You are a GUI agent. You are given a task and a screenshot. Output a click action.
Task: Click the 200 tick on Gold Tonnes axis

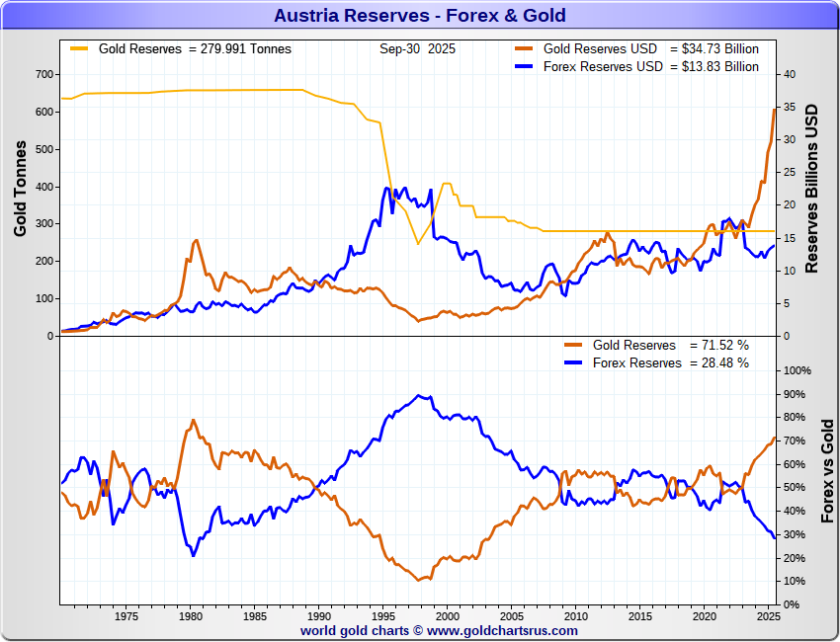(44, 262)
